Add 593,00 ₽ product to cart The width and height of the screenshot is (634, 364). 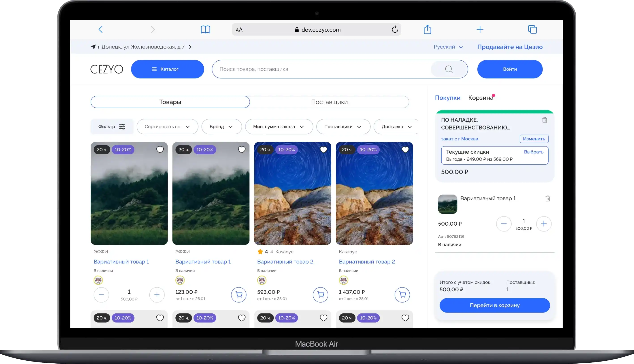(320, 295)
